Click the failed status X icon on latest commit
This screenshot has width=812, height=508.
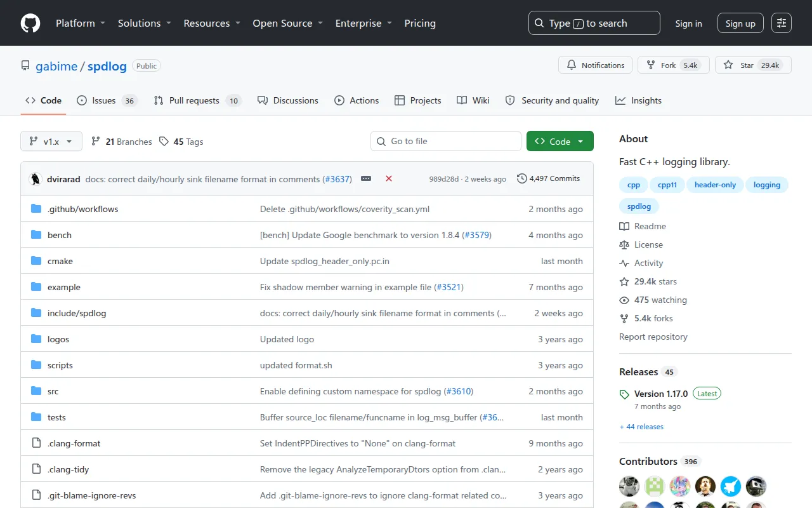389,179
